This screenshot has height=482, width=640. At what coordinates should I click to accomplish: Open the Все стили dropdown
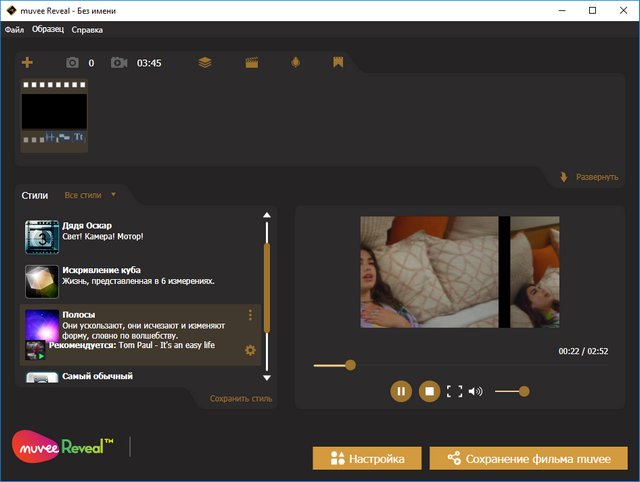pyautogui.click(x=90, y=195)
